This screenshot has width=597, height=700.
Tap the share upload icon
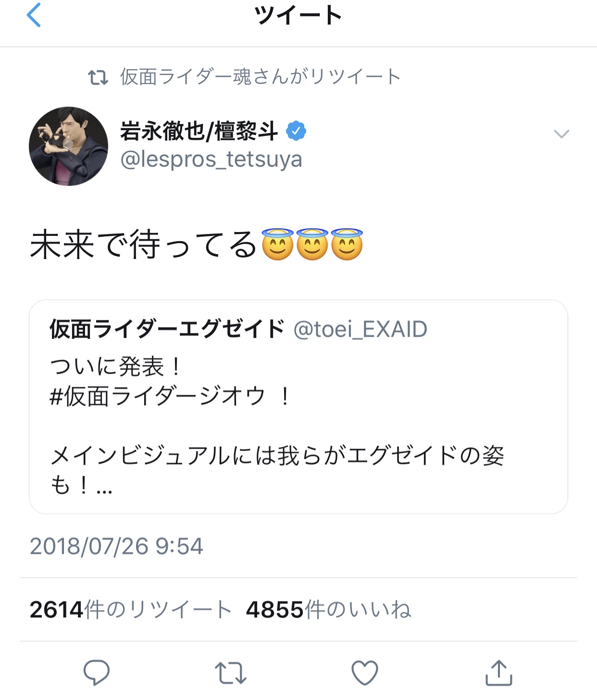(498, 673)
